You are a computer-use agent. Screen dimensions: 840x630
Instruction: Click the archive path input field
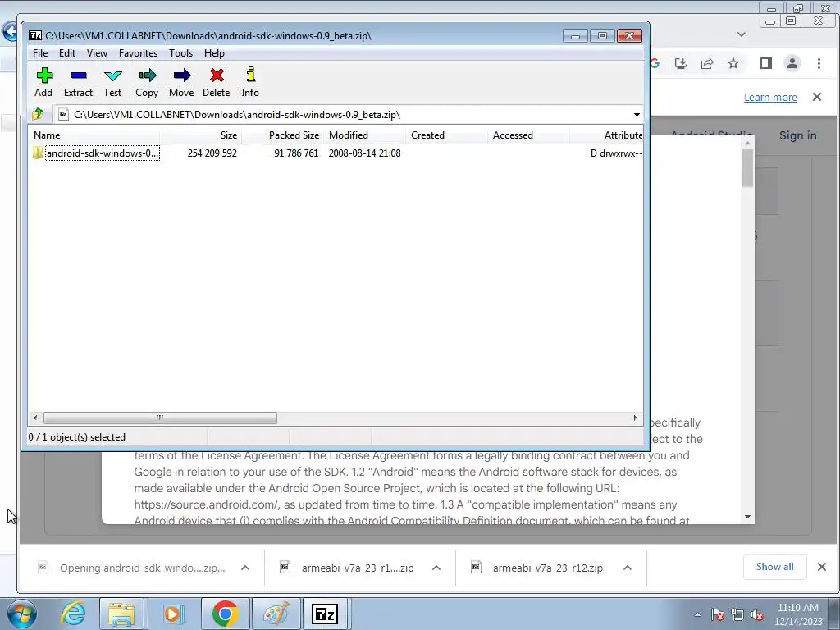tap(343, 115)
